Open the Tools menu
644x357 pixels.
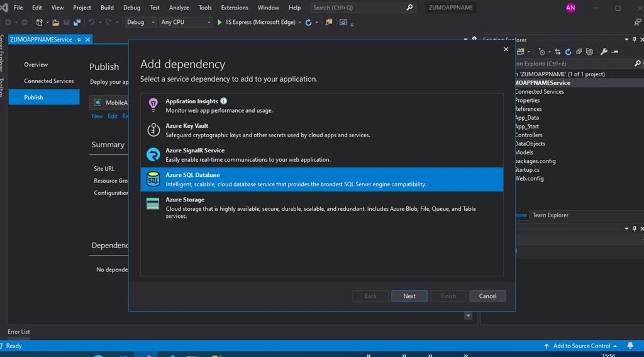205,8
